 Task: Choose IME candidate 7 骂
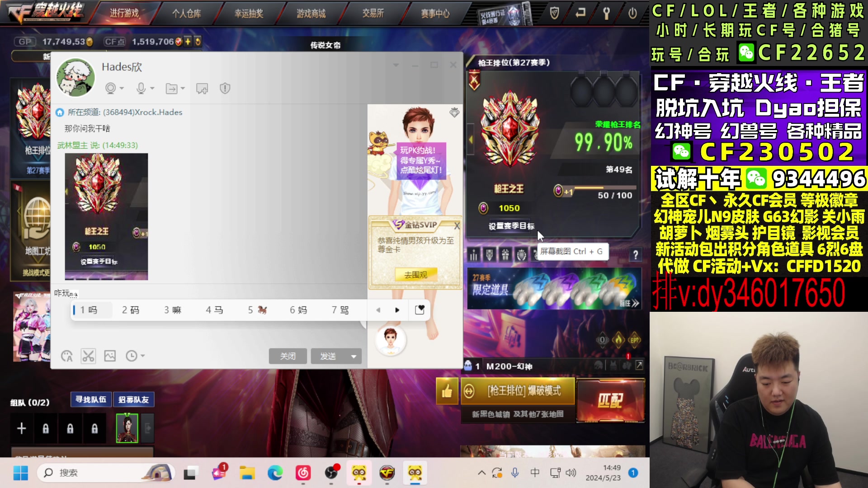340,310
